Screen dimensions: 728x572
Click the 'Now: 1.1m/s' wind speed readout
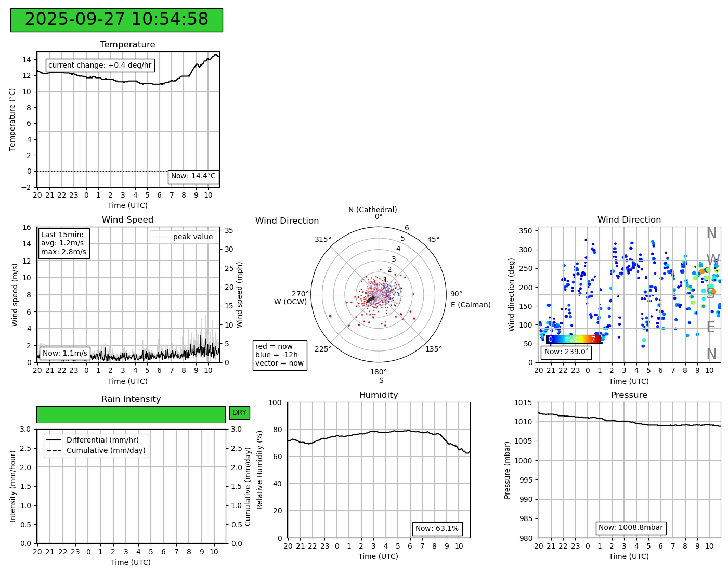click(x=64, y=354)
